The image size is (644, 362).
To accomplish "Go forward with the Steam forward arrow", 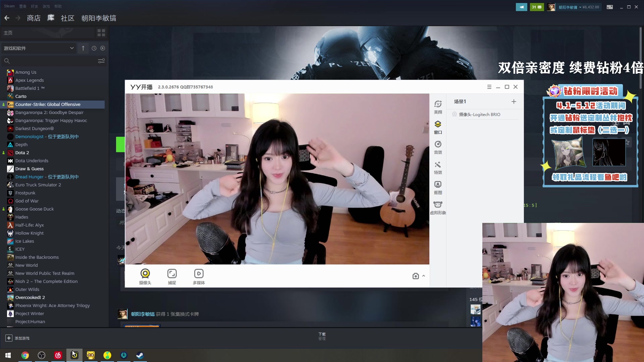I will point(18,18).
